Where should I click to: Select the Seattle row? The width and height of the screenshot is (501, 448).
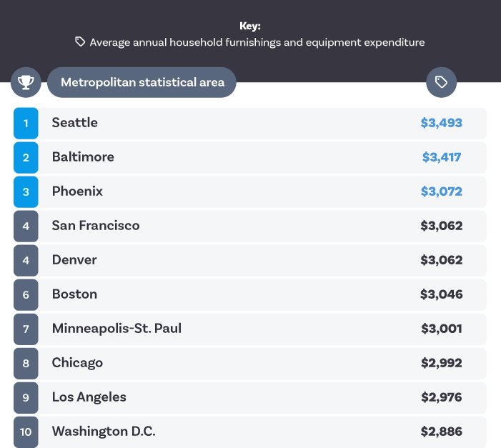pos(250,123)
